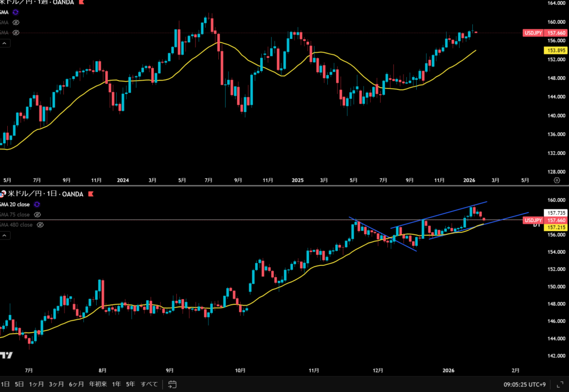The height and width of the screenshot is (392, 569).
Task: Open the go-to-date calendar icon
Action: pos(172,384)
